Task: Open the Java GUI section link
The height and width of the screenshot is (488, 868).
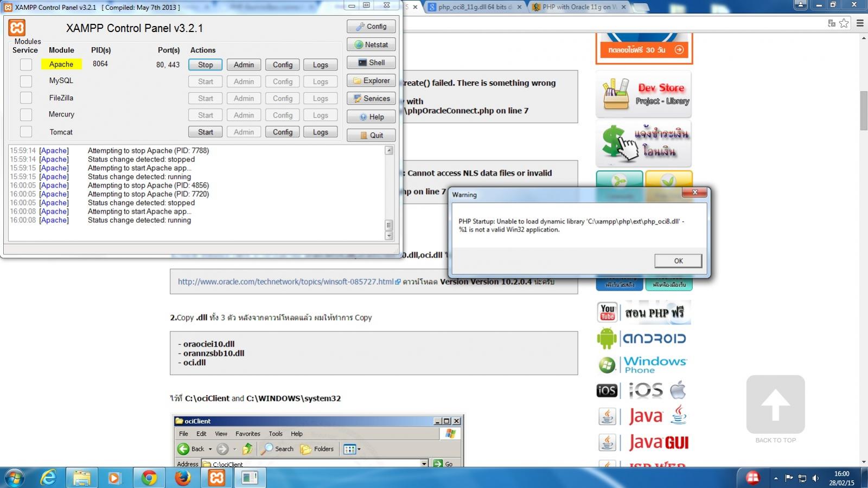Action: tap(644, 442)
